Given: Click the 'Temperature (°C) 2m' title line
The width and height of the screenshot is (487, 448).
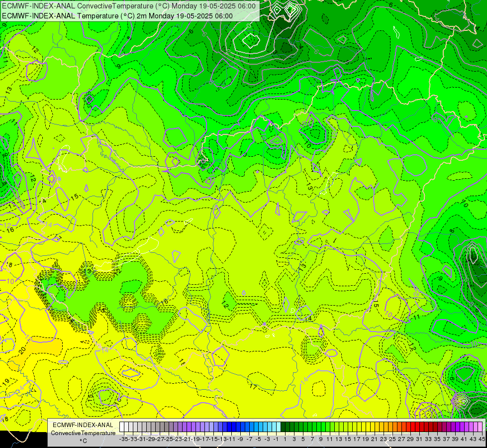Looking at the screenshot, I should pyautogui.click(x=117, y=16).
